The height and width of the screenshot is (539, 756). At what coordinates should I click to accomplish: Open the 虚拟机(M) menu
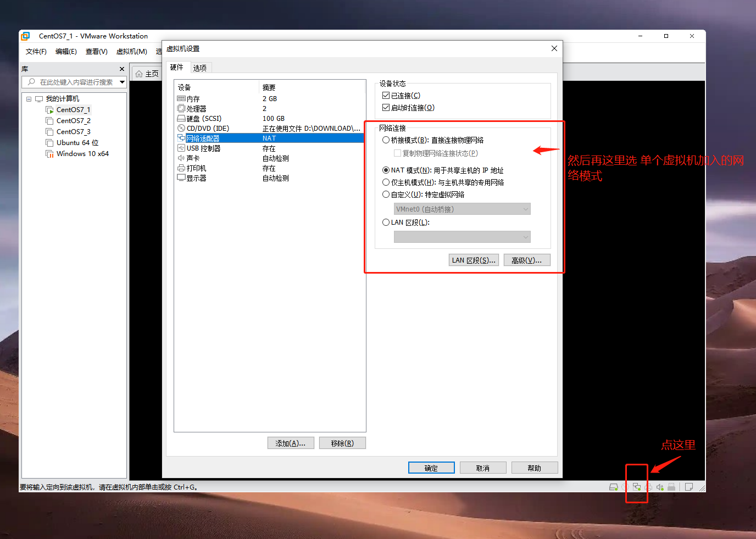tap(132, 52)
